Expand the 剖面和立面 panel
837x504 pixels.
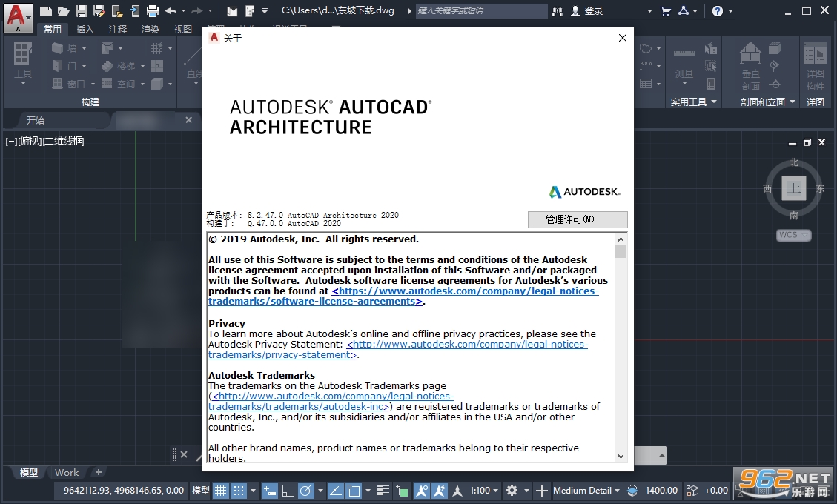(x=767, y=102)
